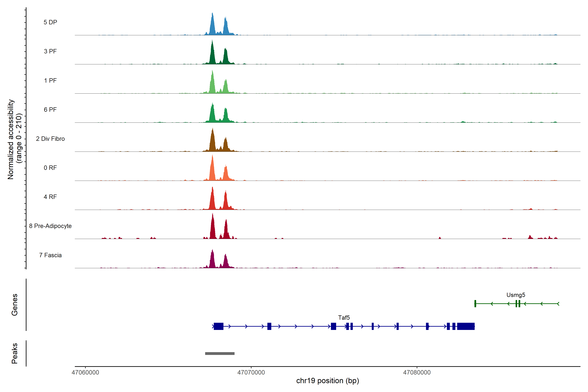Screen dimensions: 588x392
Task: Click the 5 DP track label
Action: coord(50,22)
